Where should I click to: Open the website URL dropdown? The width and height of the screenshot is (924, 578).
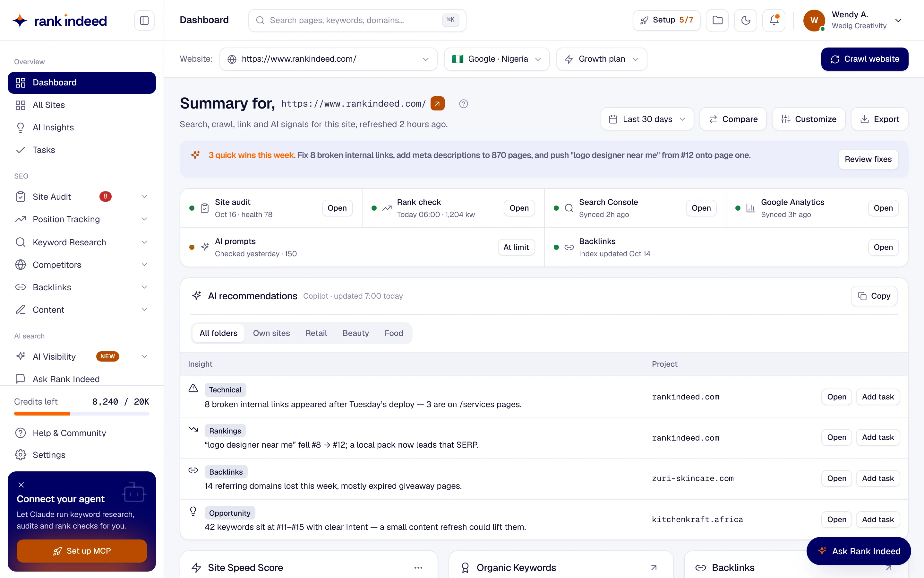click(328, 59)
